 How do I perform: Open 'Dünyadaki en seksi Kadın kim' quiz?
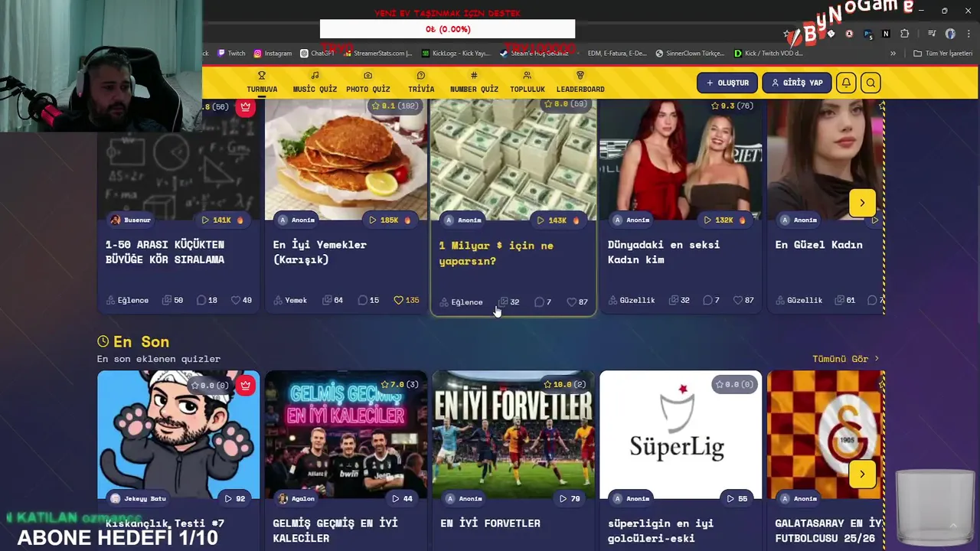pos(664,252)
